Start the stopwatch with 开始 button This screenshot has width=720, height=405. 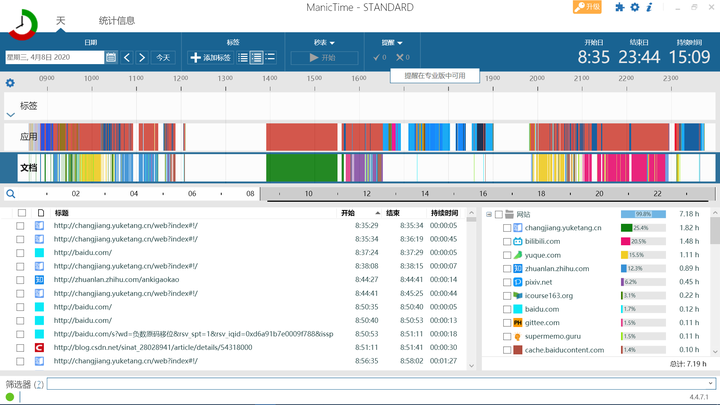click(324, 57)
